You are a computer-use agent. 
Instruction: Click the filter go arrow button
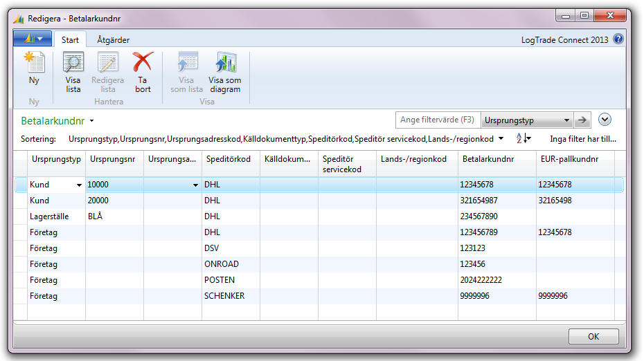tap(582, 120)
